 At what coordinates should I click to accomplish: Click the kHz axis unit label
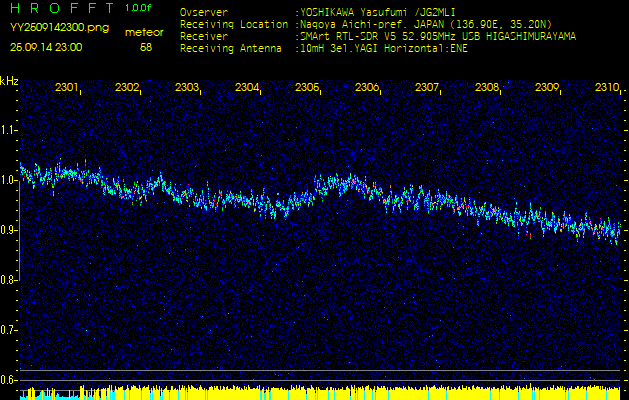pos(9,80)
